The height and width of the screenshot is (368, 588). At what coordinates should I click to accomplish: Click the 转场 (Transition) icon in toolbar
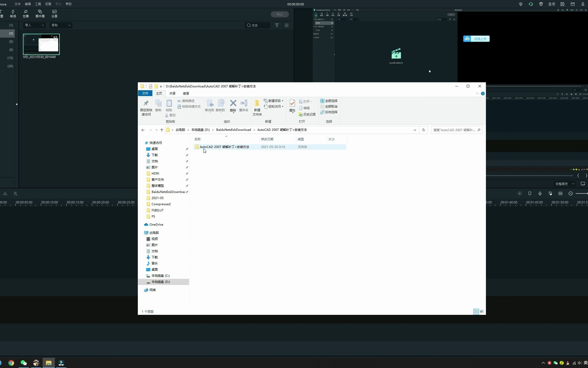click(13, 13)
